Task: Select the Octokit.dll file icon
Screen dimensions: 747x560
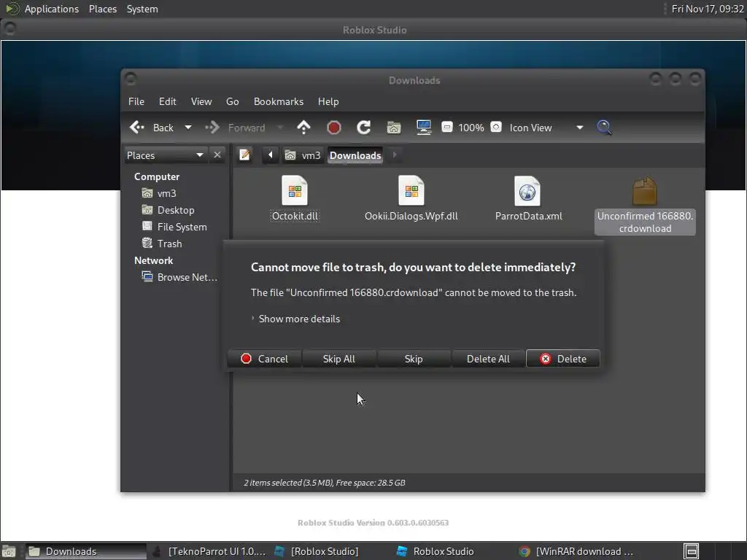Action: pos(295,191)
